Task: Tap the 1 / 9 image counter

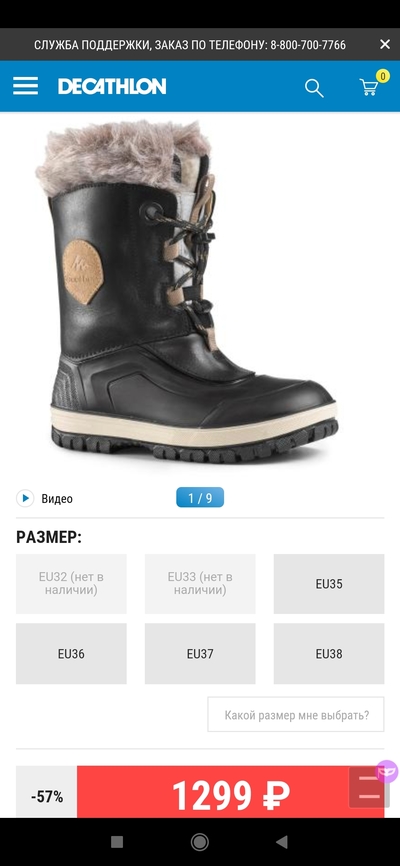Action: [x=200, y=498]
